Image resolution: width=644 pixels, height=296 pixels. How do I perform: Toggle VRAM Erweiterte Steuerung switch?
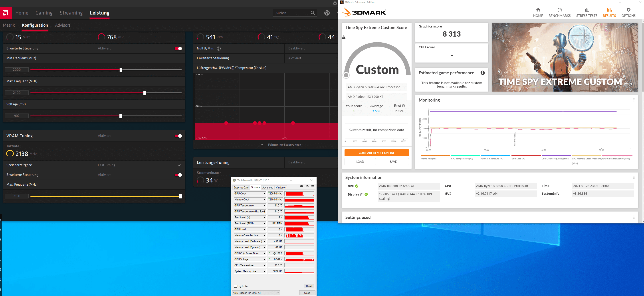pos(178,175)
